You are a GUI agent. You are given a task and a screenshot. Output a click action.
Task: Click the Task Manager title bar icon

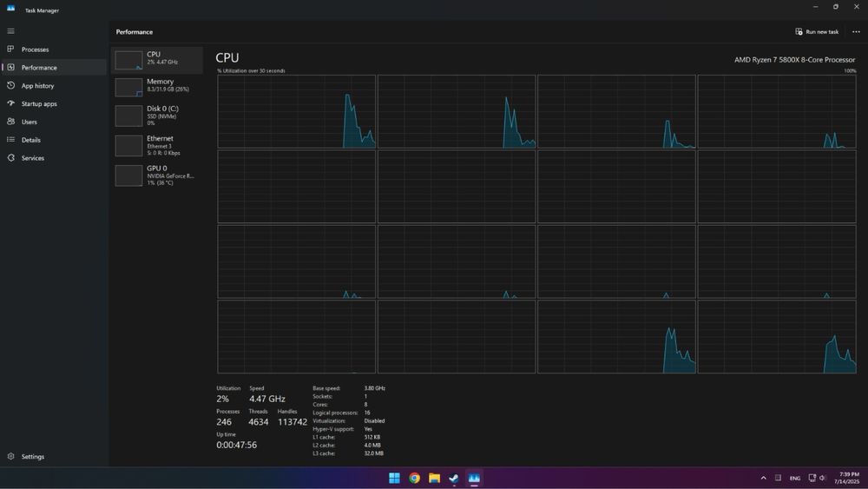[x=10, y=9]
